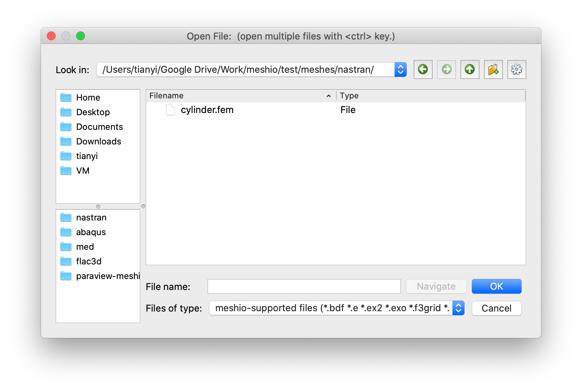Click the med folder icon

66,247
